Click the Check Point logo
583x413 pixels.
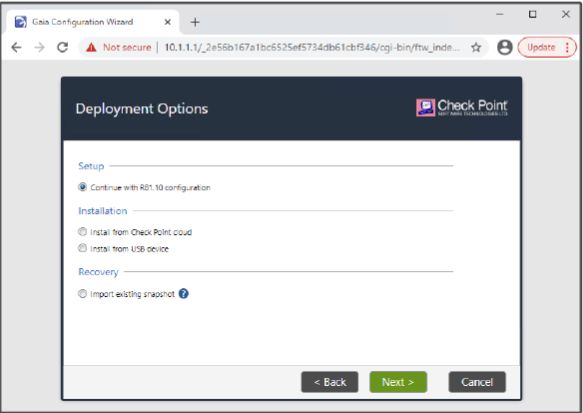pyautogui.click(x=462, y=107)
